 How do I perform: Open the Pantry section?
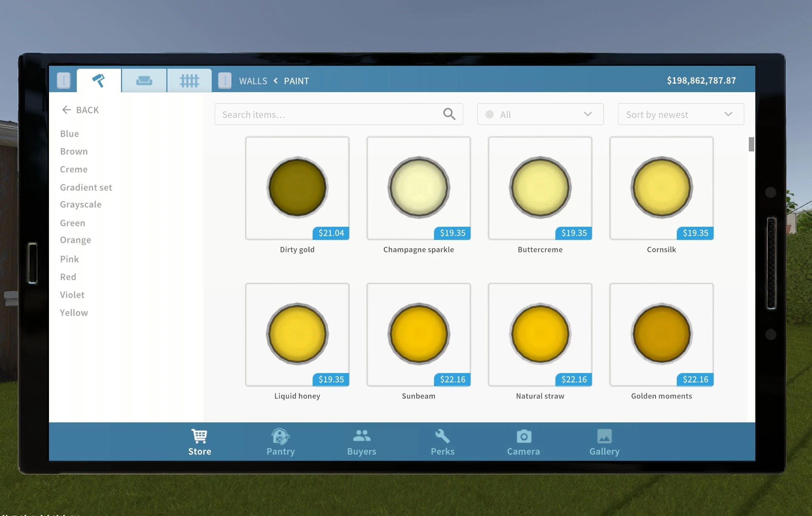click(280, 442)
